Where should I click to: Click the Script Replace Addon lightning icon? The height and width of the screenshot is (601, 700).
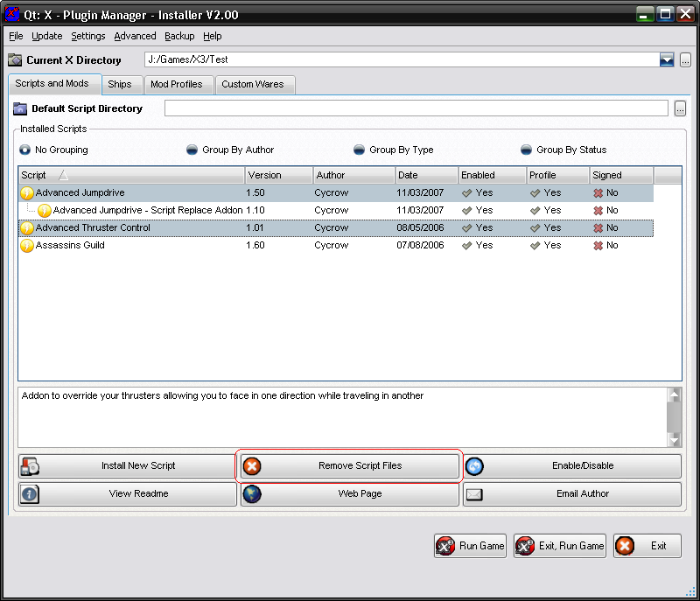(45, 210)
